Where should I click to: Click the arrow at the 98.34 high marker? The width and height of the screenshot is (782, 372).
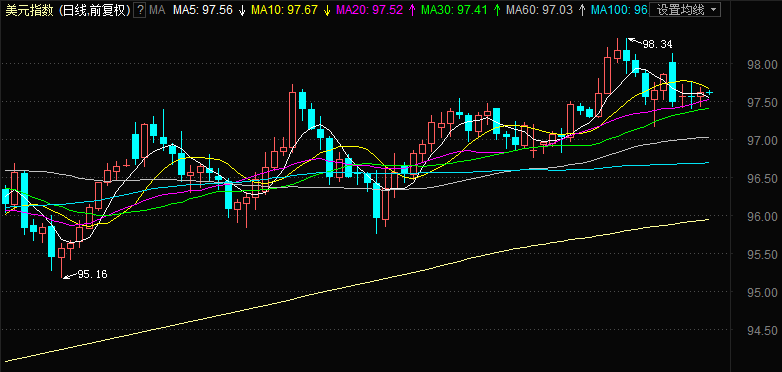click(x=634, y=41)
